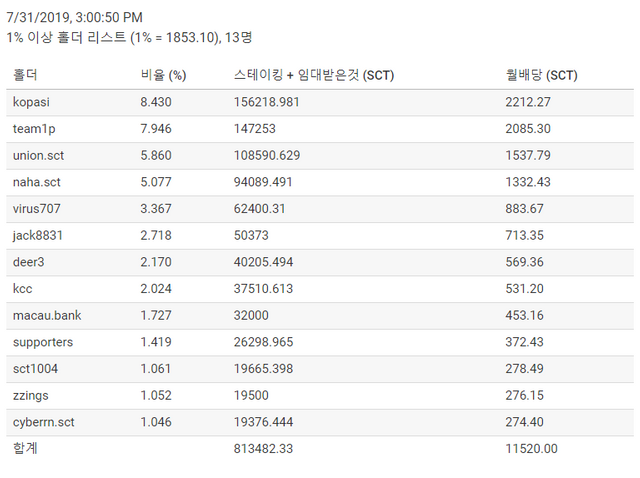
Task: Click the union.sct holder entry
Action: 39,155
